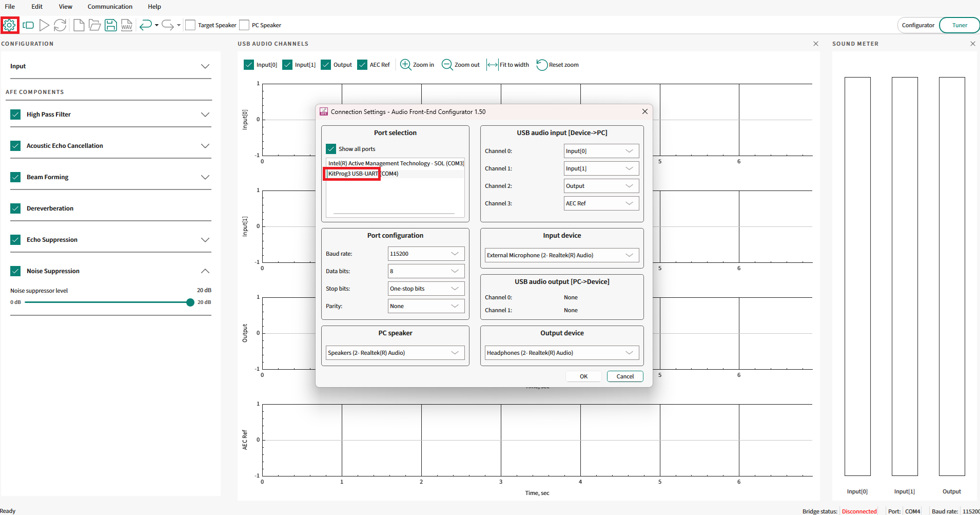Cancel the Connection Settings dialog
Viewport: 980px width, 515px height.
coord(625,376)
